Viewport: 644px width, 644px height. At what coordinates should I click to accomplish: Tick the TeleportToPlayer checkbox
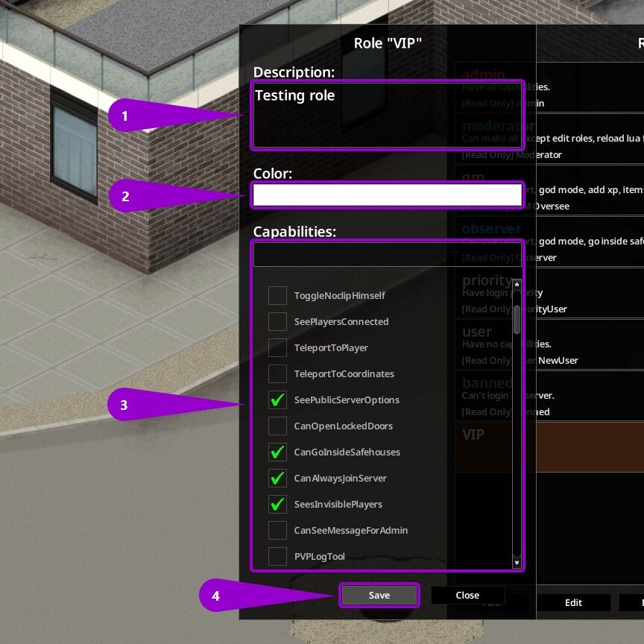277,347
